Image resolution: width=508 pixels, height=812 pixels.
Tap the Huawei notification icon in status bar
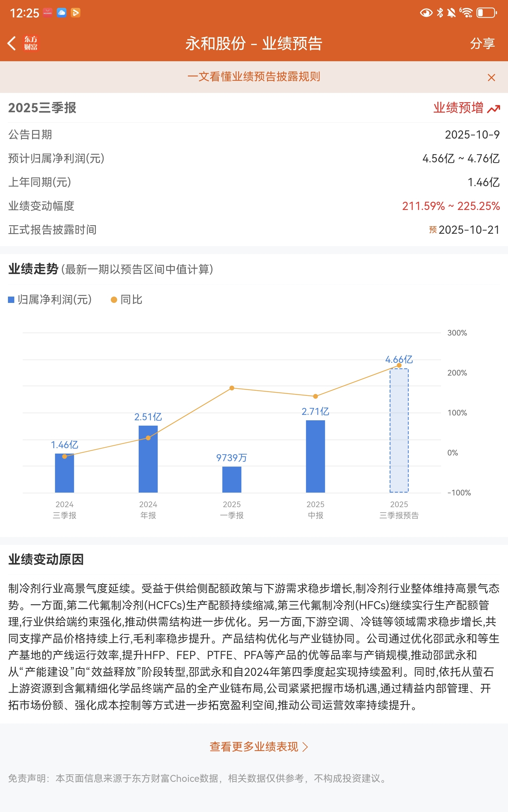tap(47, 13)
